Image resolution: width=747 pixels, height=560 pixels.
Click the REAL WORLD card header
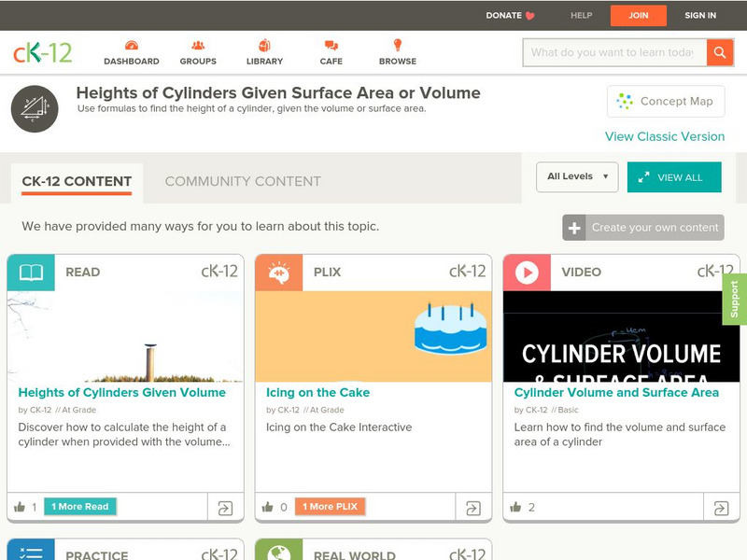[x=373, y=550]
